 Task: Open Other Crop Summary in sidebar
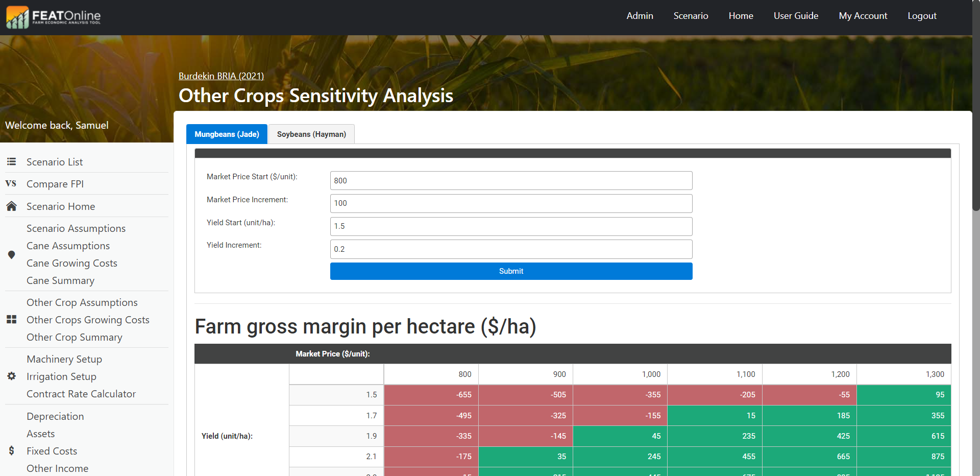75,337
